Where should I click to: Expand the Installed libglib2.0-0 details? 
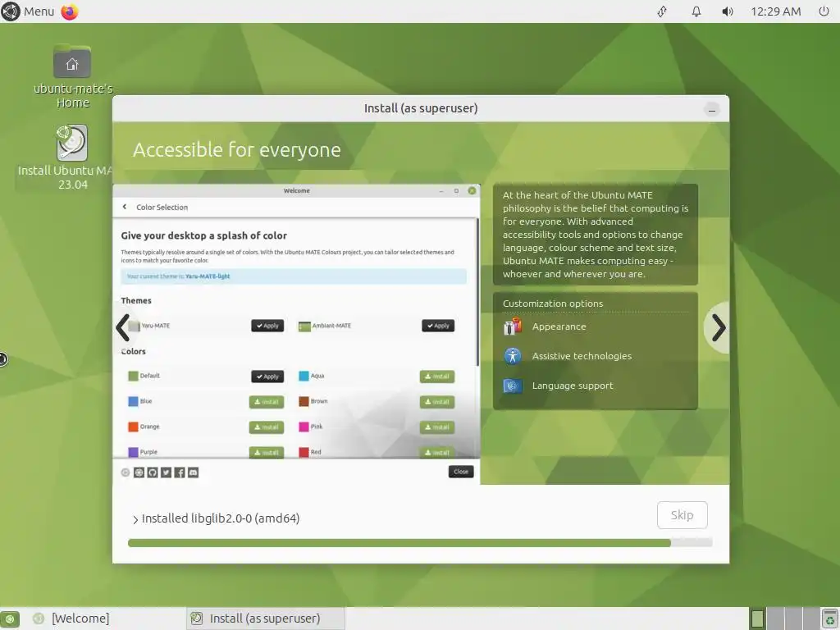click(135, 519)
